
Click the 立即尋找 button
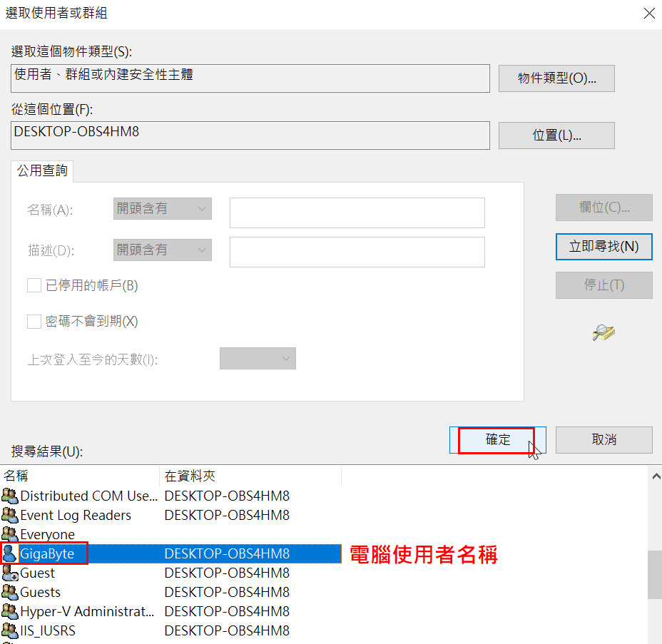point(604,247)
